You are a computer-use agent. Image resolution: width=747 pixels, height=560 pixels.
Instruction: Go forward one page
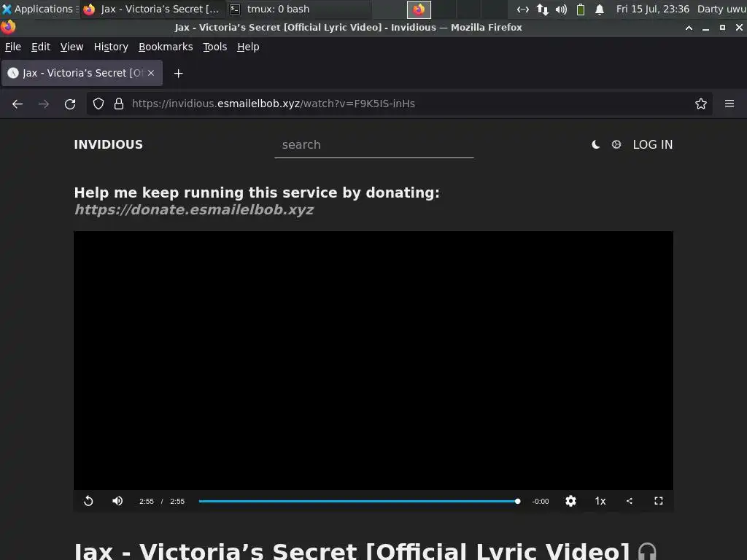tap(44, 104)
